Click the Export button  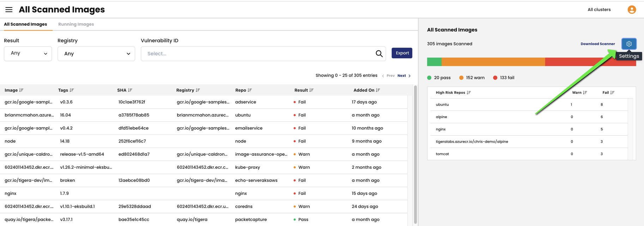pos(402,53)
